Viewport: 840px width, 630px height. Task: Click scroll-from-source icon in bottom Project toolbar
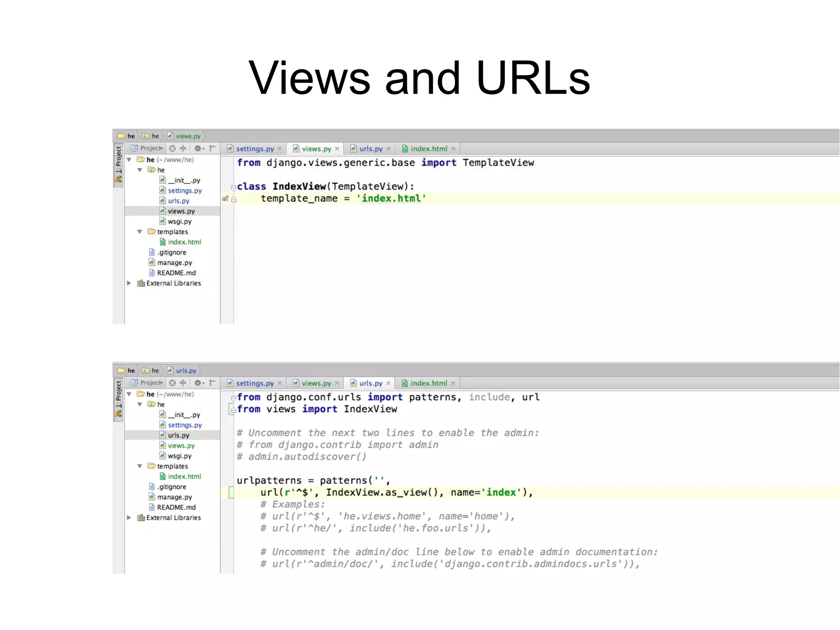point(172,383)
